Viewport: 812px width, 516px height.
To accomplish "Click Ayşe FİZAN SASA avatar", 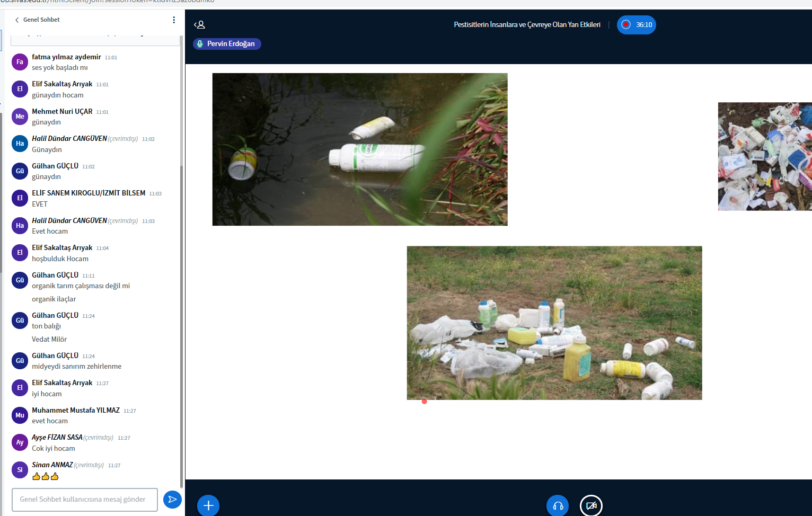I will pyautogui.click(x=20, y=442).
